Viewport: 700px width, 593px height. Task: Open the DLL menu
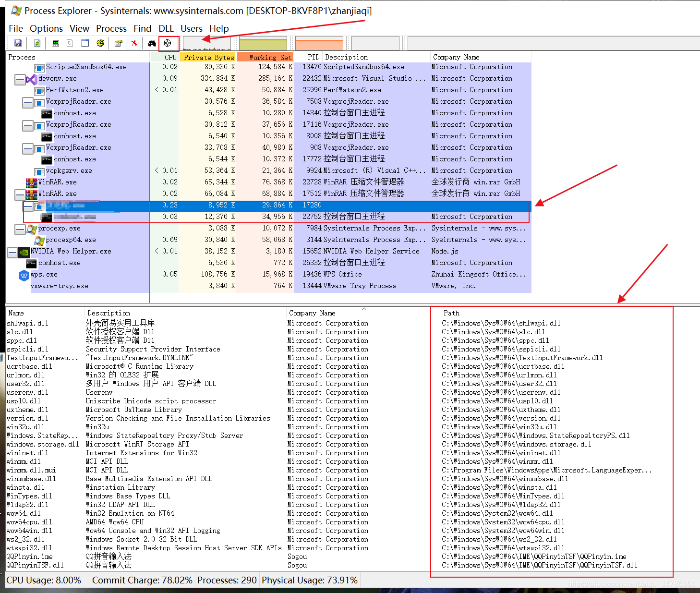pos(166,28)
